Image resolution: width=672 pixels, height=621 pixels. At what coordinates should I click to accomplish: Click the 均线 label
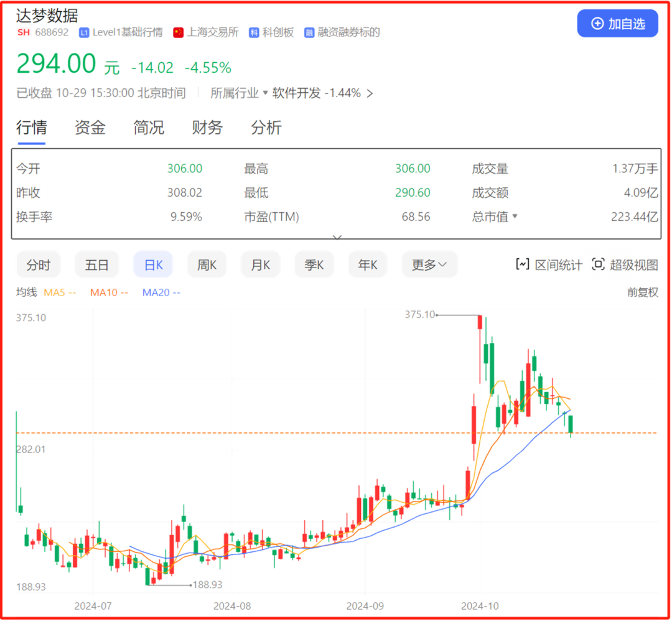[x=26, y=292]
